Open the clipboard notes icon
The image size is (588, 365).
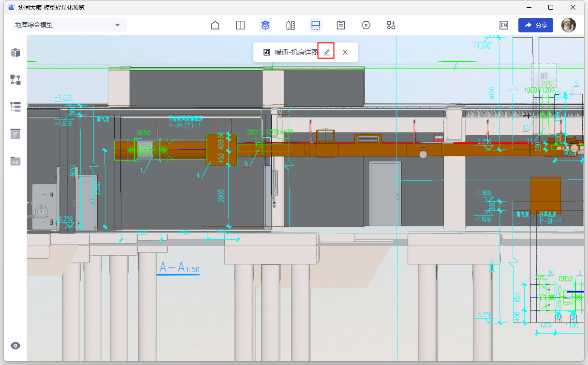pos(341,26)
